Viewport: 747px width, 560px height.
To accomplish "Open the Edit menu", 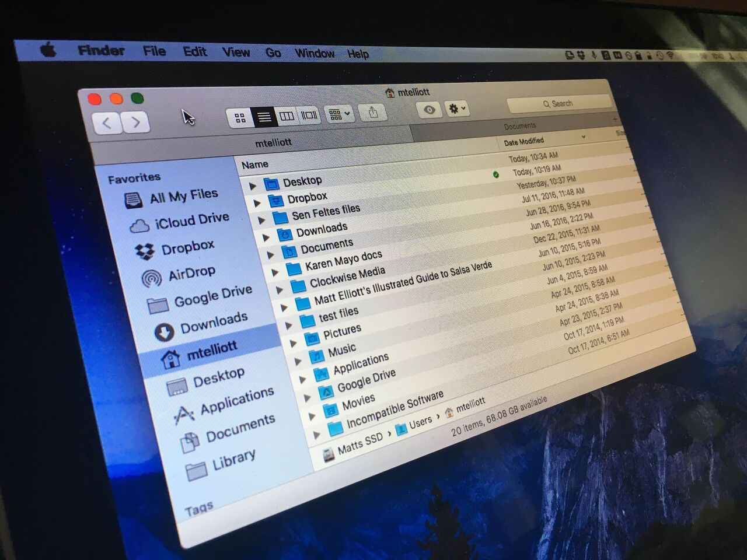I will click(194, 52).
